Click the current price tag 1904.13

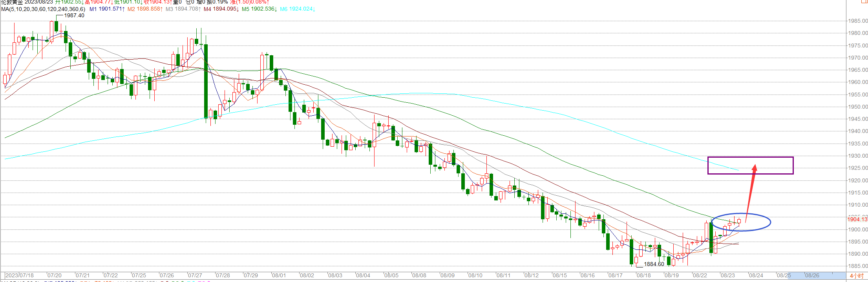point(857,219)
